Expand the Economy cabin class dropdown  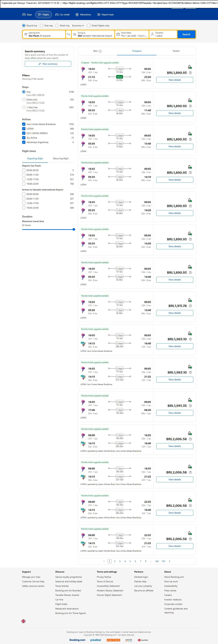coord(78,26)
